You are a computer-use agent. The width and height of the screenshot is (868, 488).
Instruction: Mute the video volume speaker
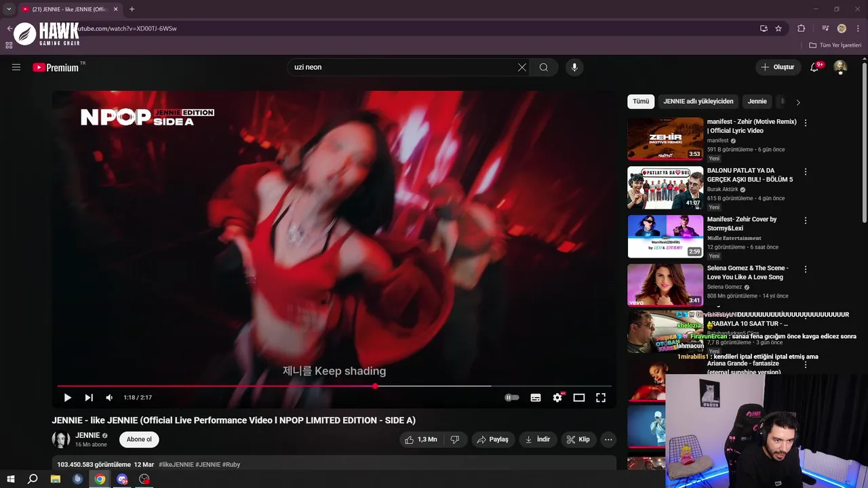[109, 398]
